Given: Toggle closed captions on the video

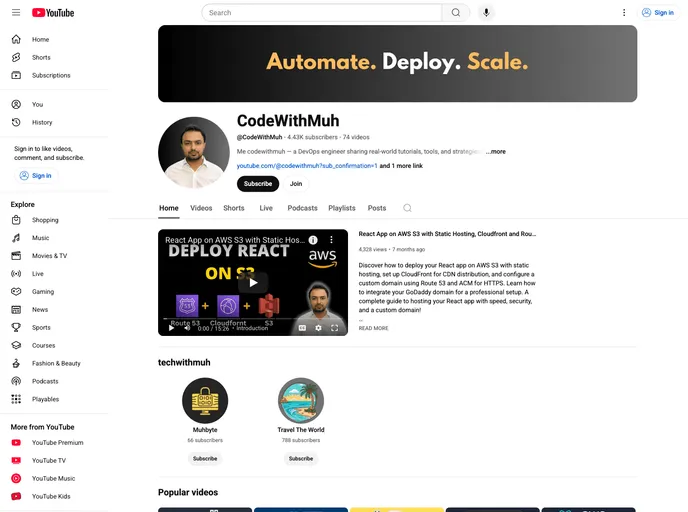Looking at the screenshot, I should tap(302, 328).
